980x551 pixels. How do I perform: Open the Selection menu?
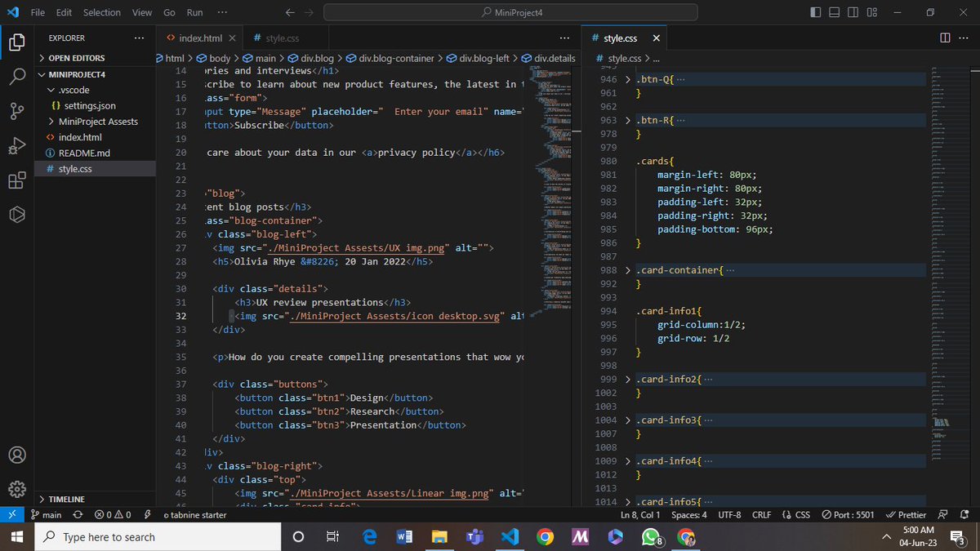click(x=102, y=12)
